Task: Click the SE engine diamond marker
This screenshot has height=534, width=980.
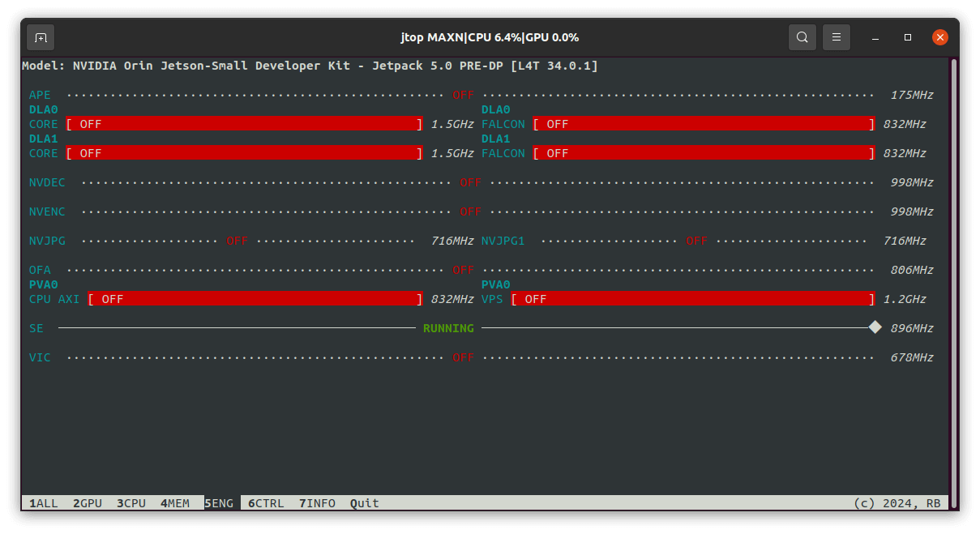Action: click(875, 327)
